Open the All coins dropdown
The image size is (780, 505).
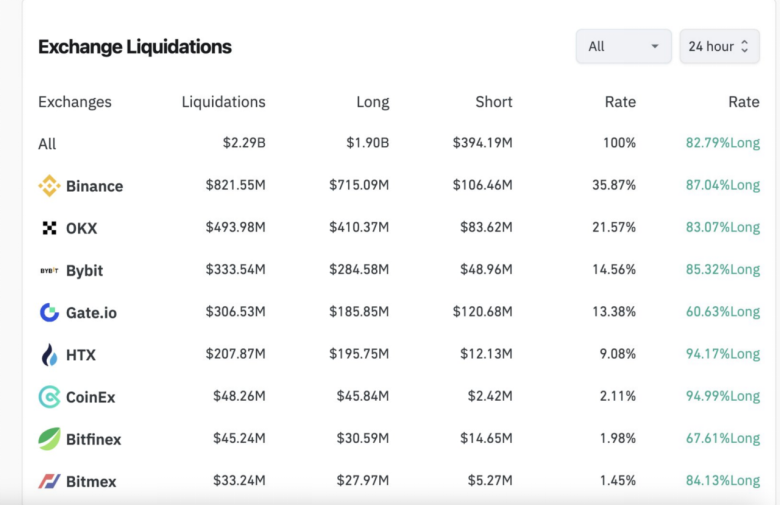point(623,47)
